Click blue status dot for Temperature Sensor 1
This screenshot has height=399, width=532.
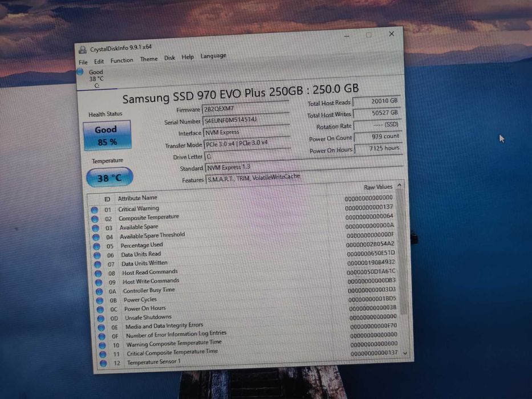pyautogui.click(x=103, y=364)
